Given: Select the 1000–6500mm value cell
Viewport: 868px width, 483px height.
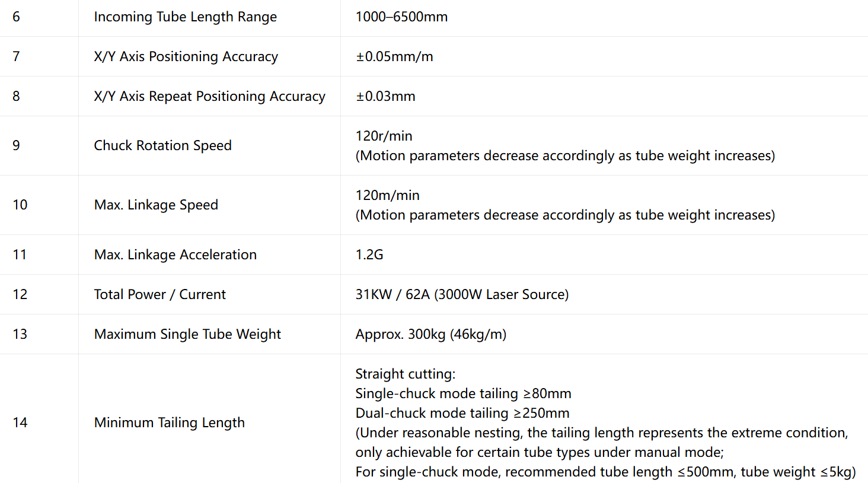Looking at the screenshot, I should click(401, 17).
